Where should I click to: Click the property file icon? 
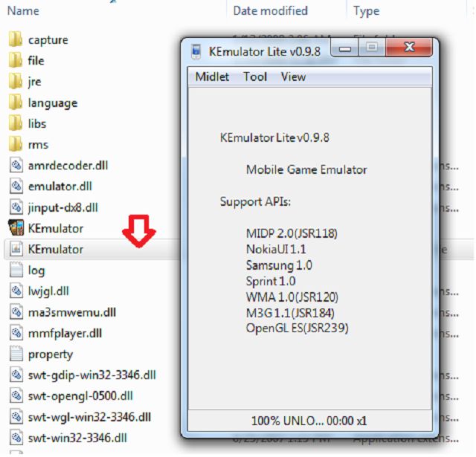16,354
